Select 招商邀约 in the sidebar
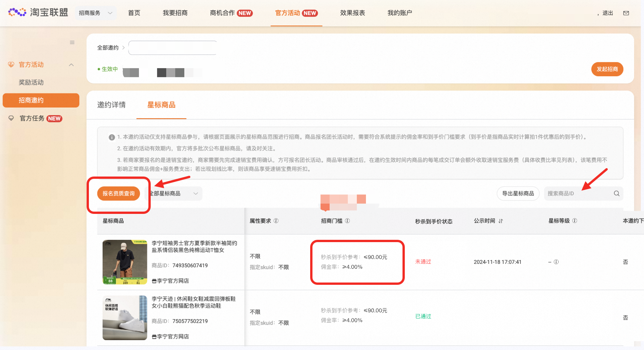The image size is (644, 350). click(41, 100)
